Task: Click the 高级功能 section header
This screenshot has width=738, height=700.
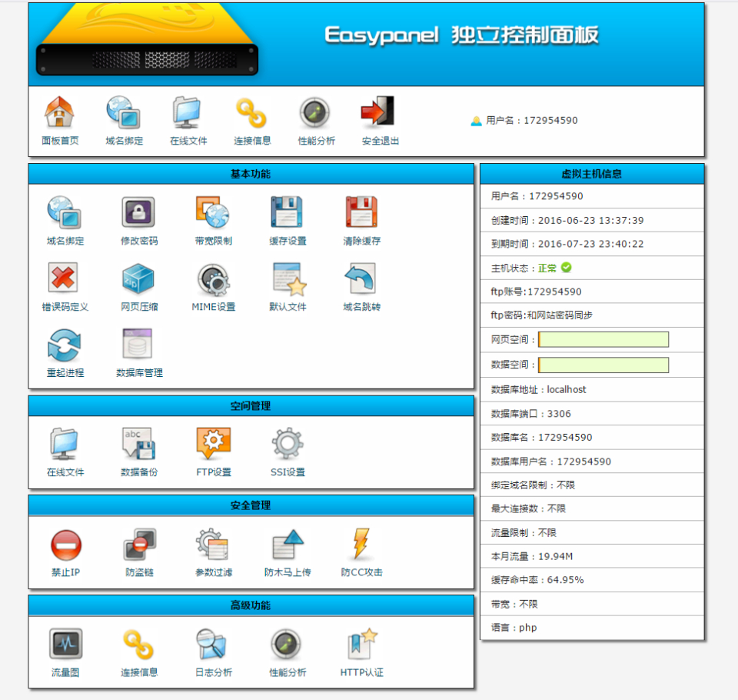Action: (x=251, y=605)
